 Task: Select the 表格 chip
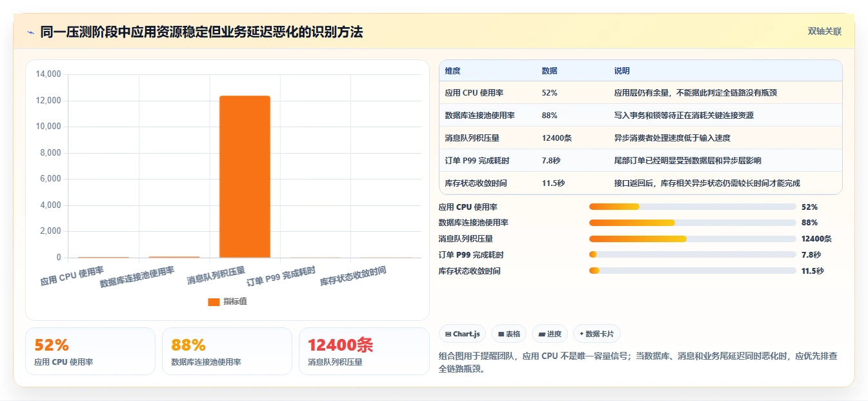(x=509, y=334)
